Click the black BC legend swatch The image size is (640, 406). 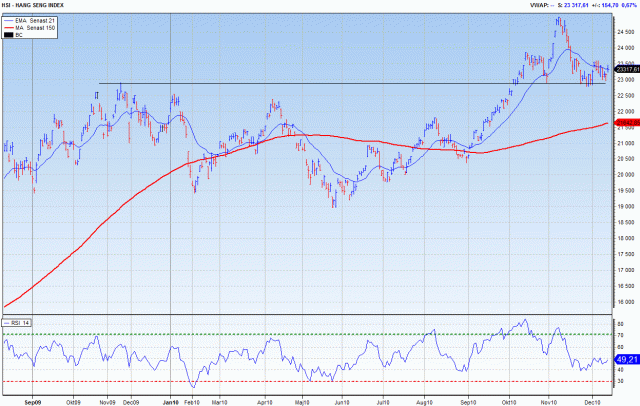click(x=11, y=35)
